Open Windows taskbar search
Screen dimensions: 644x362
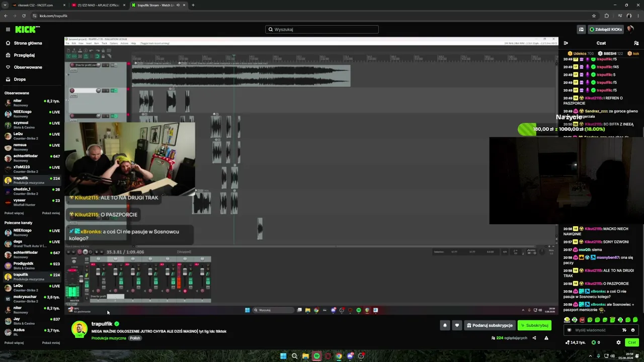pyautogui.click(x=294, y=356)
